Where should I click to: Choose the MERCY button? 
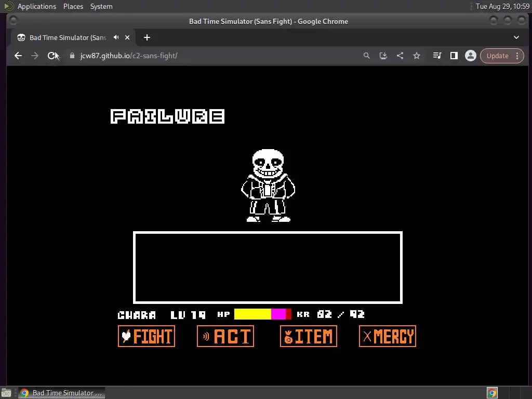coord(388,336)
